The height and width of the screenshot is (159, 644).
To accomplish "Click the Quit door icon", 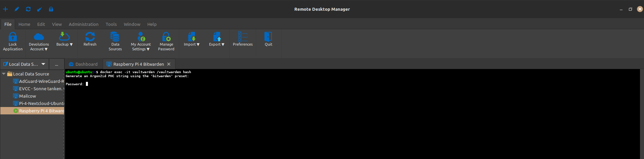I will (x=268, y=37).
